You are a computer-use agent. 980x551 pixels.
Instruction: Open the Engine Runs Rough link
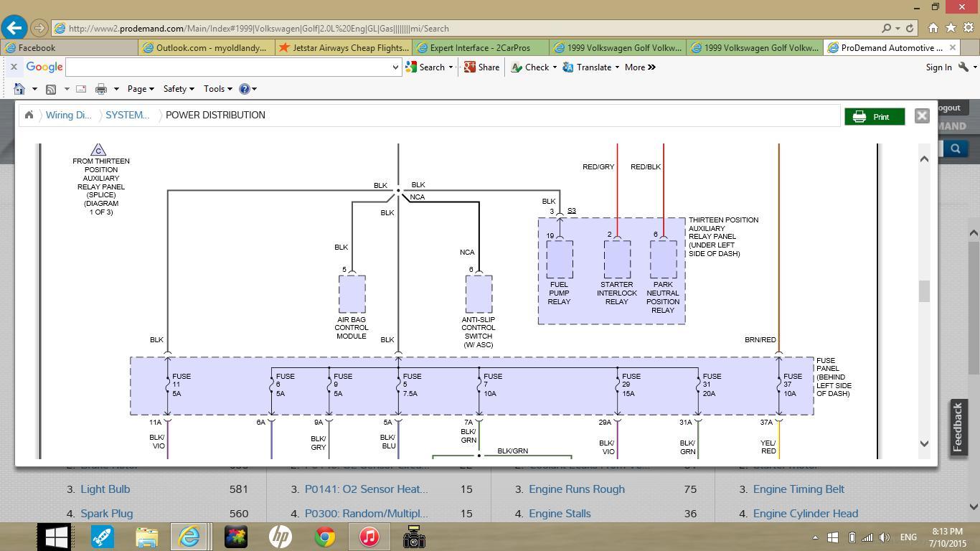pyautogui.click(x=576, y=489)
